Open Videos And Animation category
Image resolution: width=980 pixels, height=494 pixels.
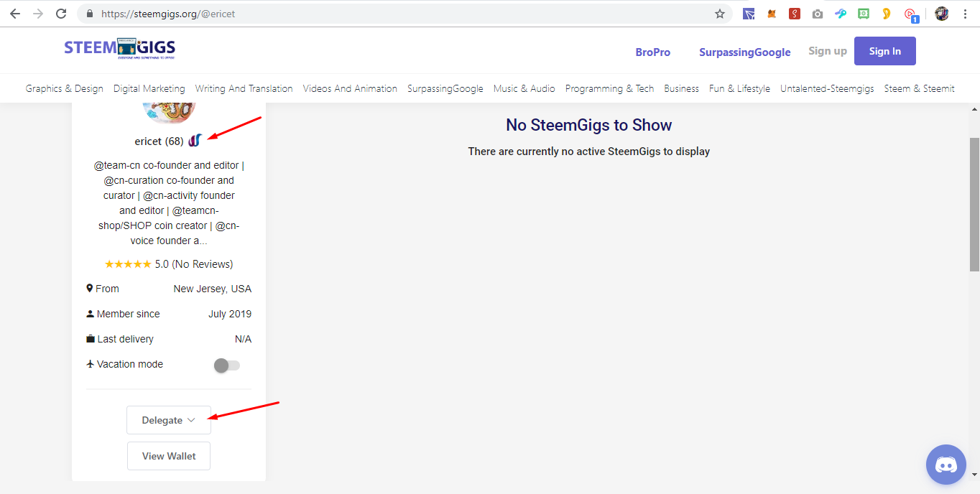coord(350,88)
